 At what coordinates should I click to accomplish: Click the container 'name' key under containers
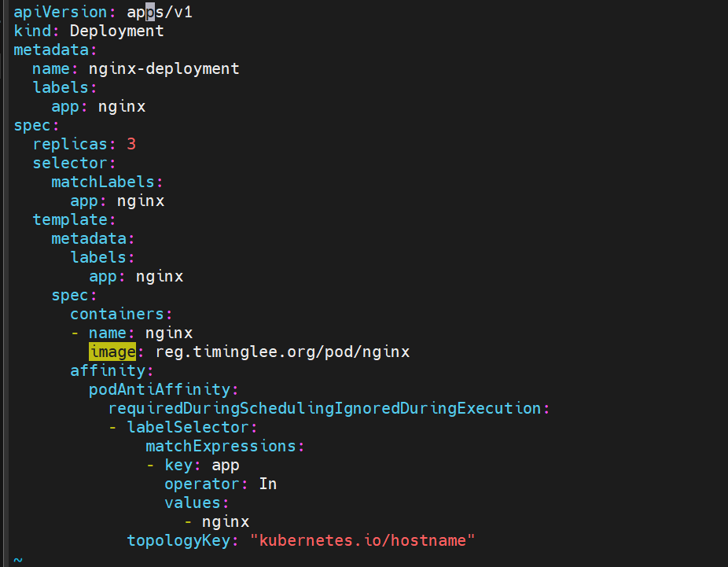click(108, 333)
